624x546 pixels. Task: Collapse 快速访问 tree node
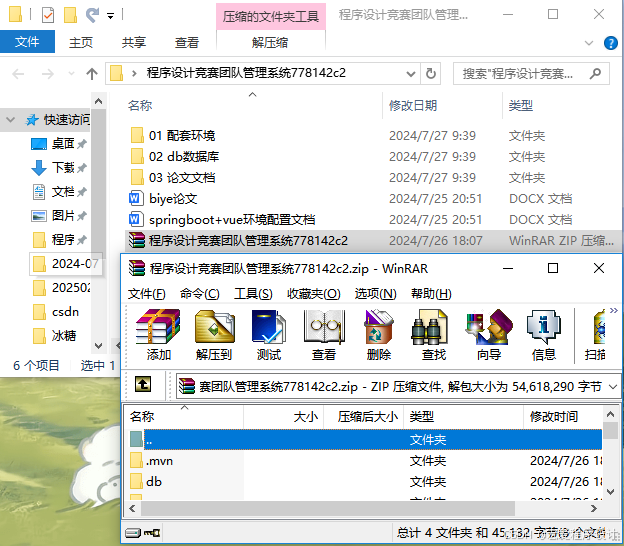pyautogui.click(x=10, y=119)
